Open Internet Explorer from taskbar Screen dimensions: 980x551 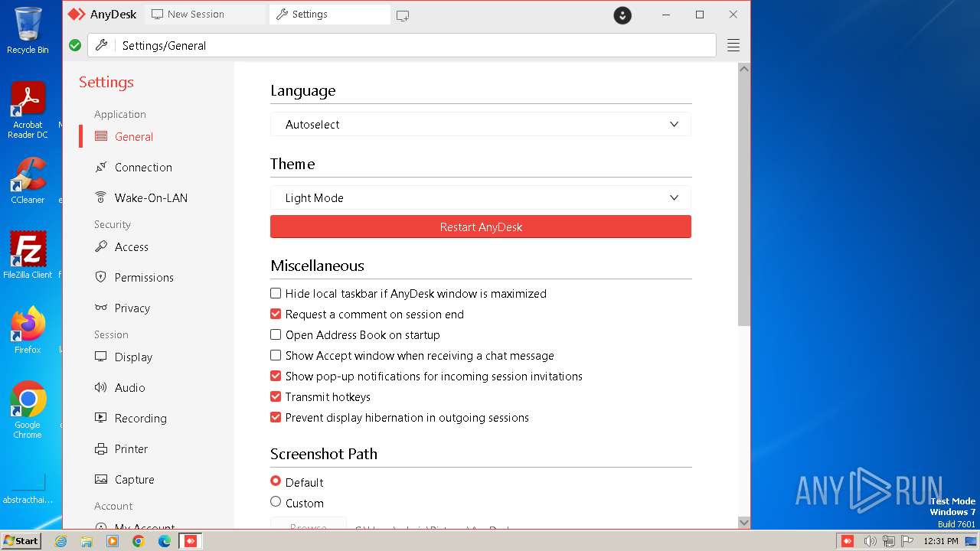tap(61, 541)
